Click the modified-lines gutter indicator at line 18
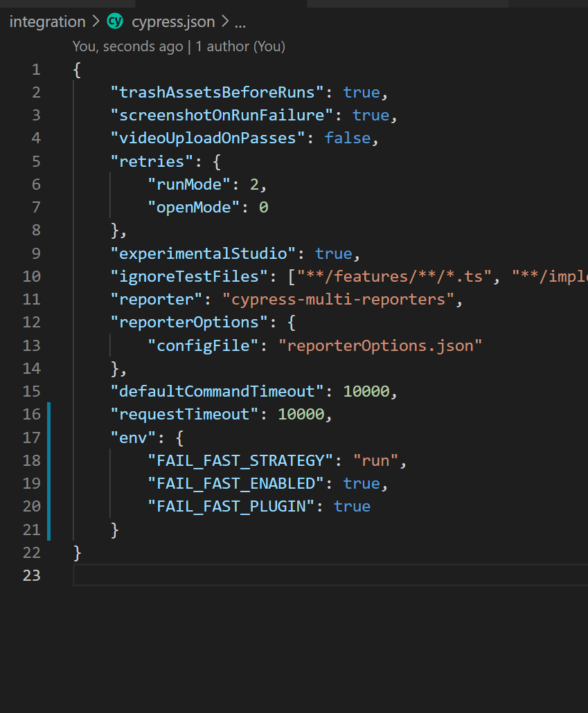588x713 pixels. [48, 460]
